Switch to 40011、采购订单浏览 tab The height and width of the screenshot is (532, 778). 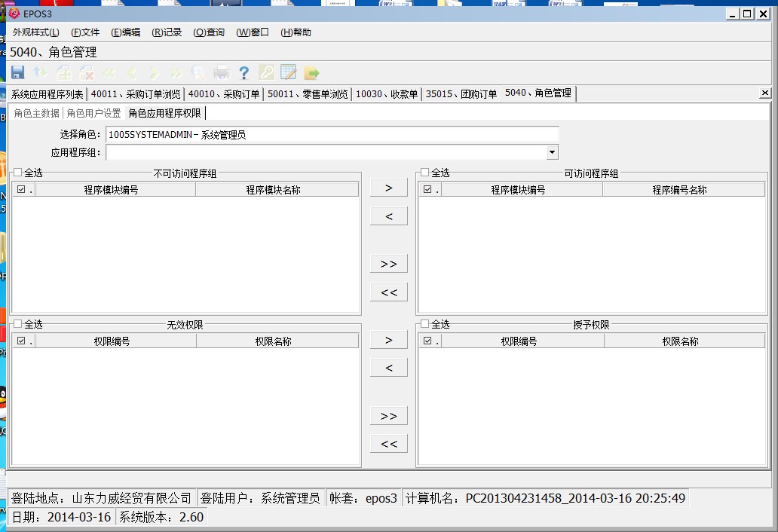[x=136, y=94]
